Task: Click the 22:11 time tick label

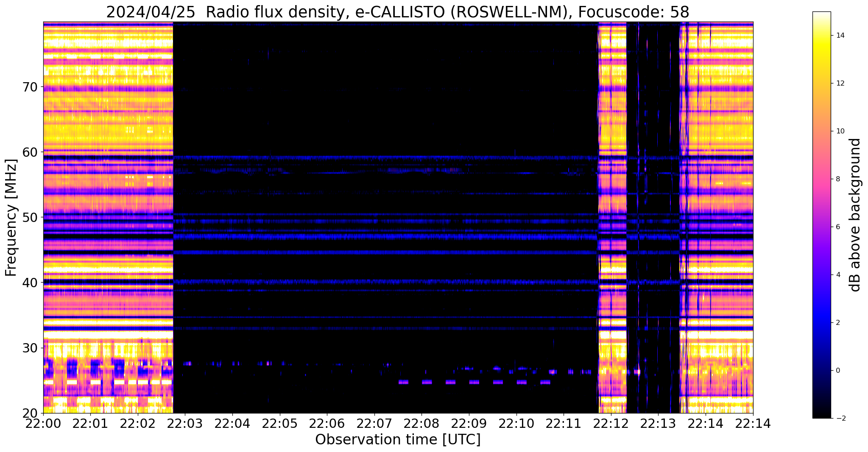Action: click(564, 424)
